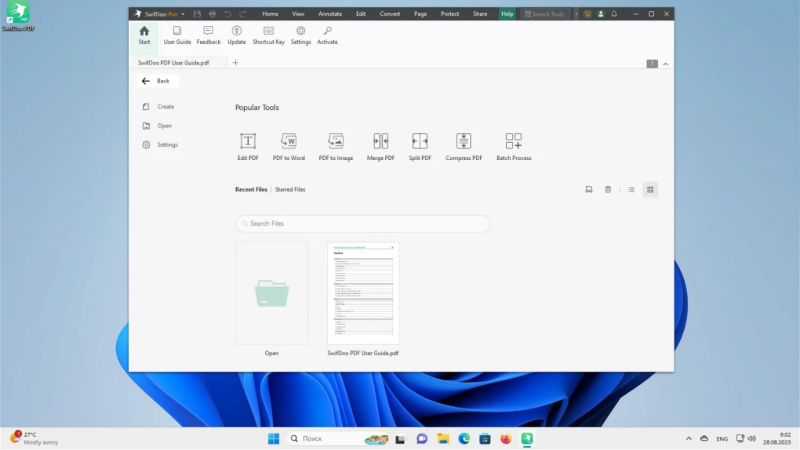Show Starred Files list
The width and height of the screenshot is (800, 450).
(x=290, y=189)
